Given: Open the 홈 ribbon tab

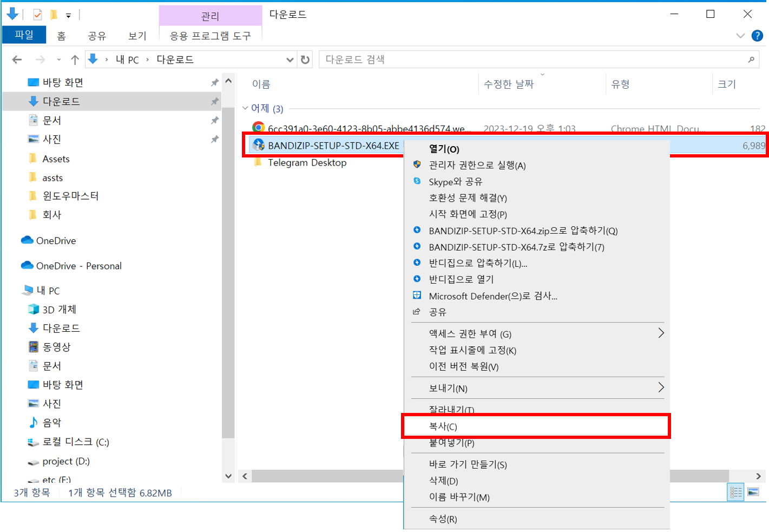Looking at the screenshot, I should click(x=62, y=36).
